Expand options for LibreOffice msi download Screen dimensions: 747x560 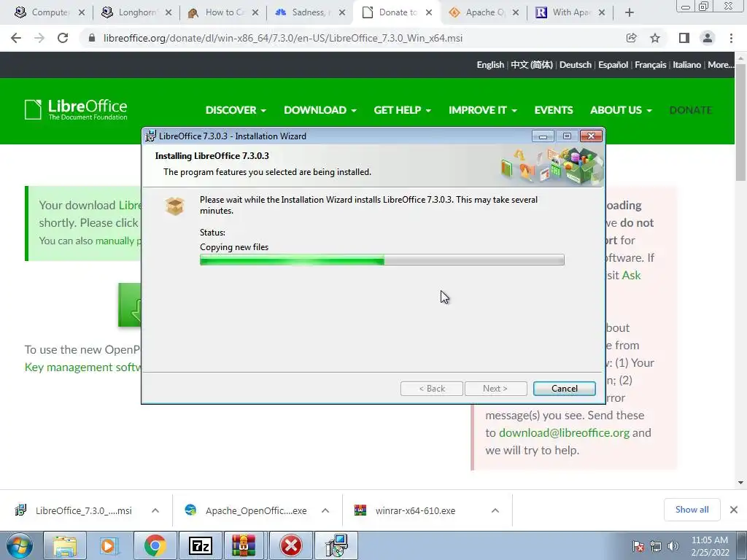point(155,510)
